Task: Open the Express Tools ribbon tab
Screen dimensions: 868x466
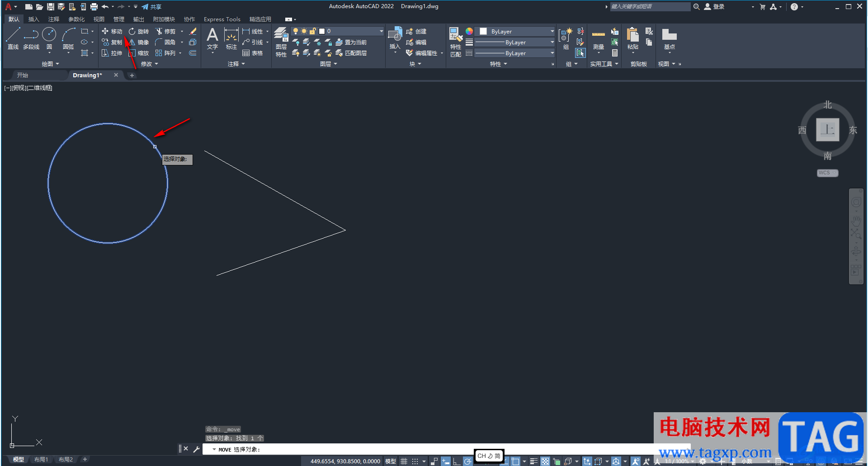Action: pyautogui.click(x=222, y=19)
